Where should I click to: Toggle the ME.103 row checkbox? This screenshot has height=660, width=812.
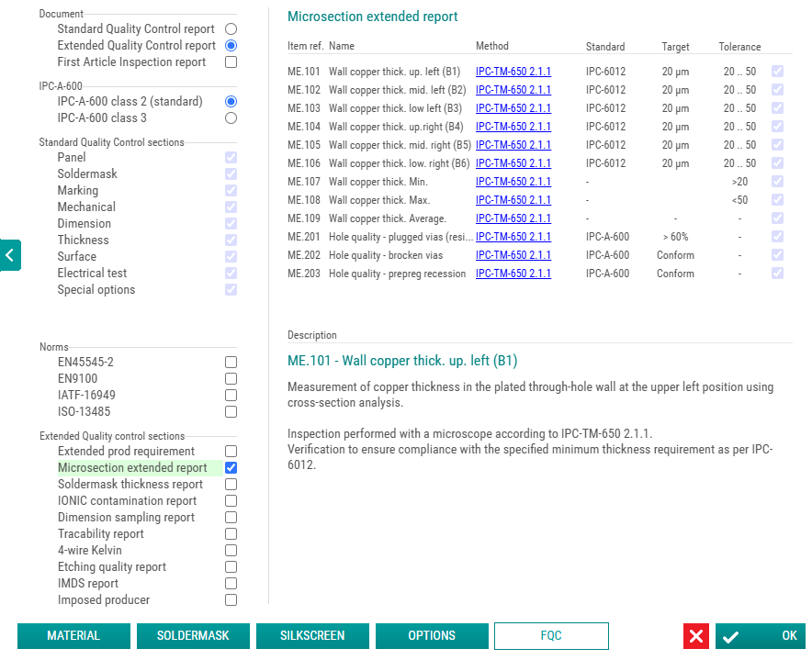pyautogui.click(x=777, y=108)
